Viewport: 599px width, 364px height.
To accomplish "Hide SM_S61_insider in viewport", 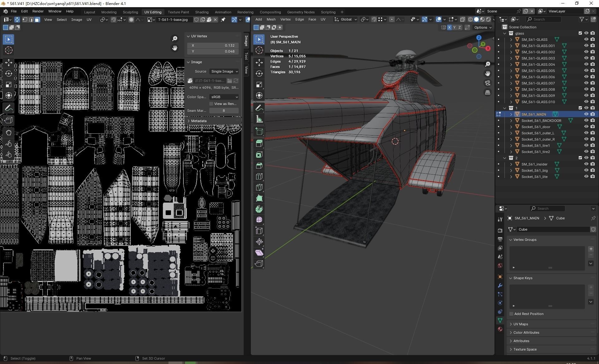I will point(586,164).
